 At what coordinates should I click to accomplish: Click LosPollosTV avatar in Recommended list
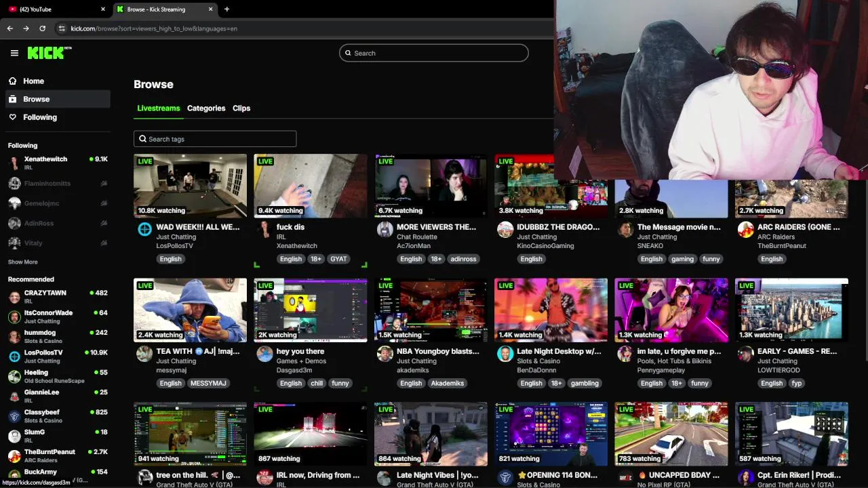14,357
